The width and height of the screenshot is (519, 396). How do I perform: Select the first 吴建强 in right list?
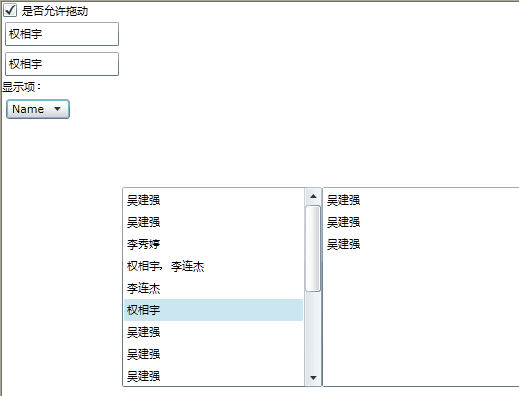pos(421,200)
